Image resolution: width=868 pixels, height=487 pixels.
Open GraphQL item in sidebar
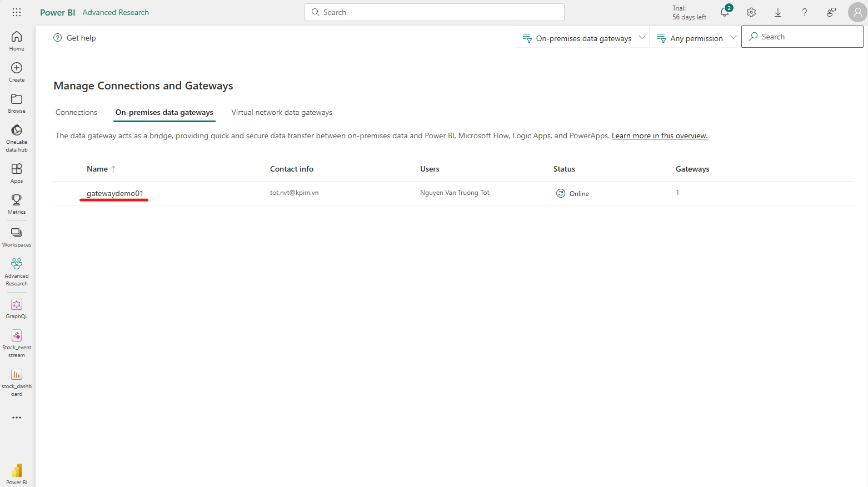(x=17, y=309)
